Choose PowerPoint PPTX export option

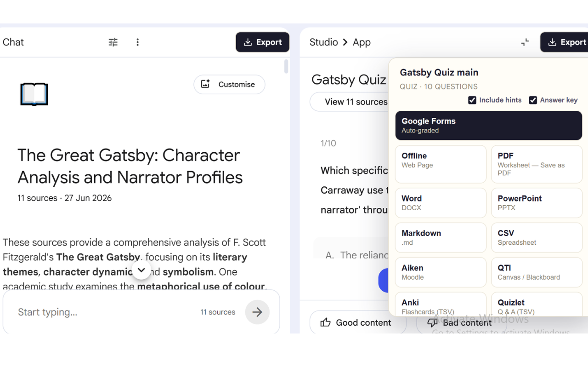coord(537,203)
